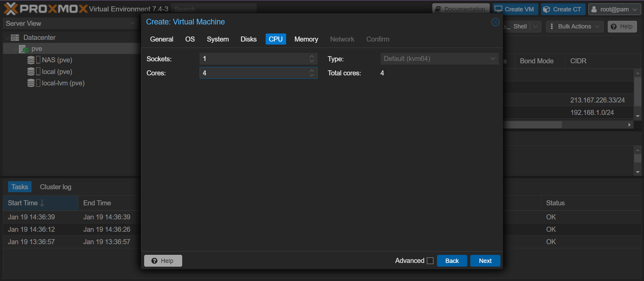Click the Search box in header
This screenshot has height=281, width=644.
click(x=214, y=9)
